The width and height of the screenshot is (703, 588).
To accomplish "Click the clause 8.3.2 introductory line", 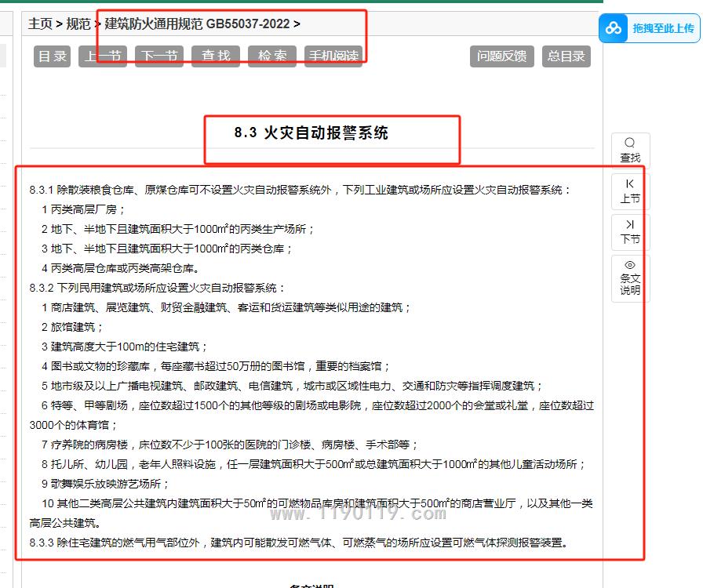I will coord(158,288).
